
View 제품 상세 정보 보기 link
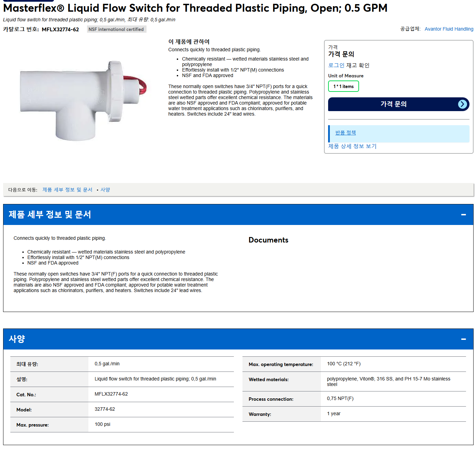pyautogui.click(x=352, y=146)
